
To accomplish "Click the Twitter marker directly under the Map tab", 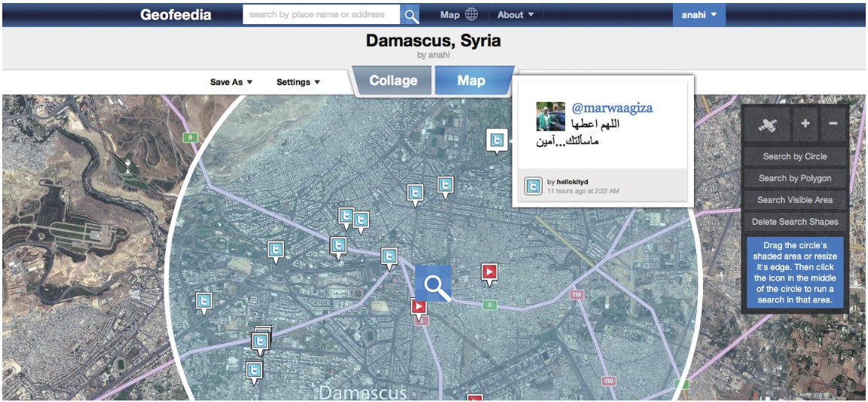I will click(445, 186).
